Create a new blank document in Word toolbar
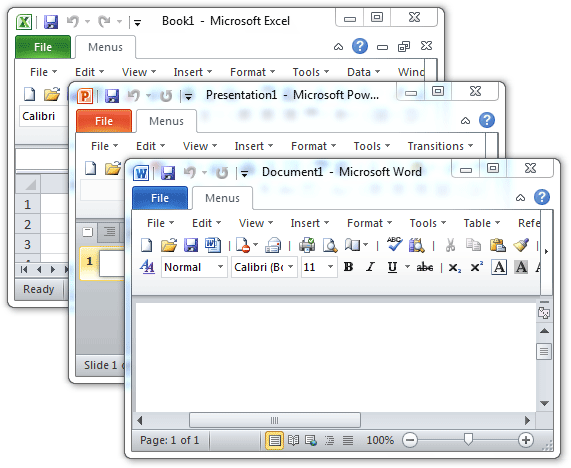 pos(146,245)
